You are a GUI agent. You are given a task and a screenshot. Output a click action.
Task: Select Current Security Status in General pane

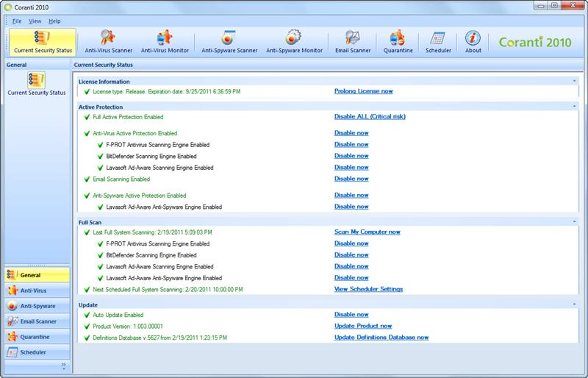pyautogui.click(x=36, y=84)
